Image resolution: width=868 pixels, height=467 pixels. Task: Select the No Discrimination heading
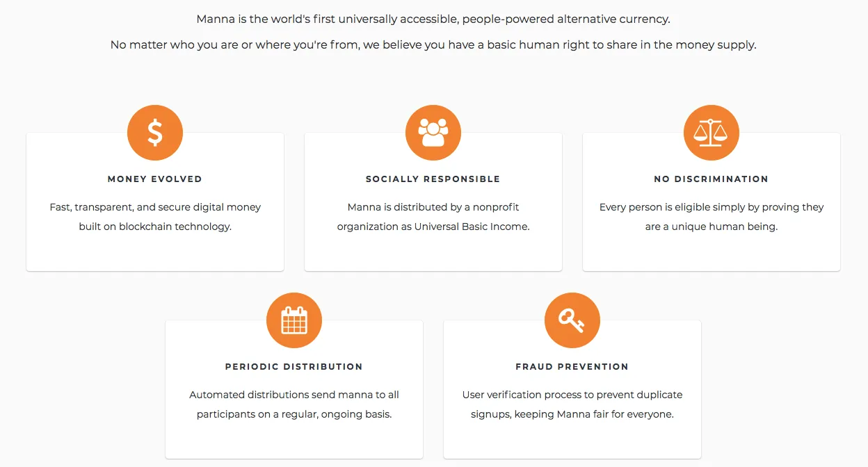pos(712,179)
